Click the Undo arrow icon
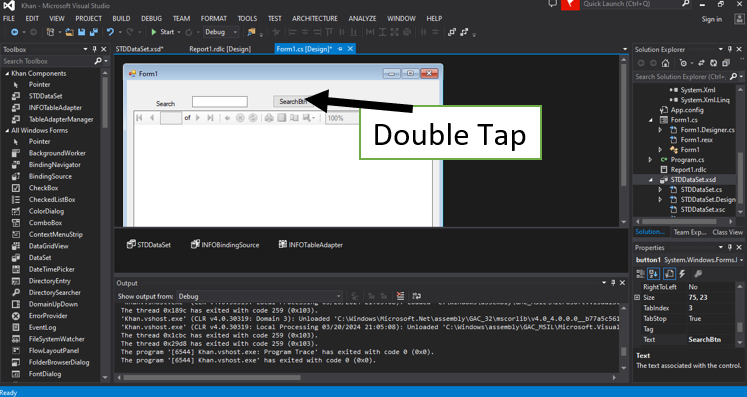747x397 pixels. click(111, 32)
